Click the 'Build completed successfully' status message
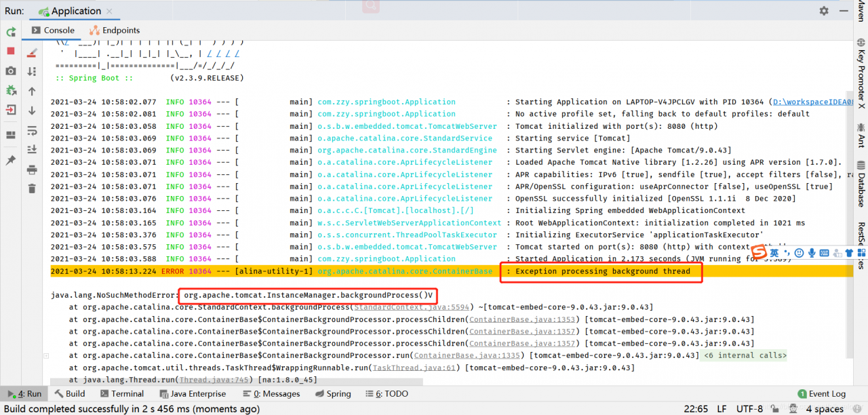 click(x=132, y=409)
